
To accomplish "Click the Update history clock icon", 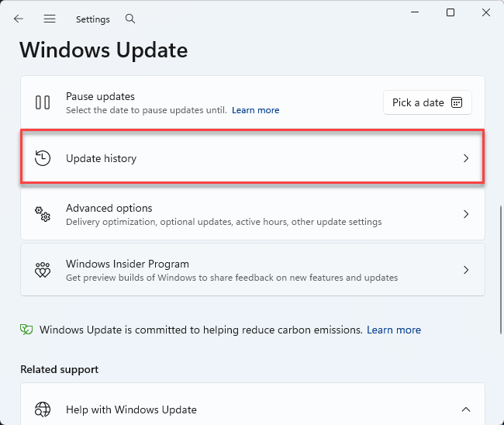I will pos(43,158).
